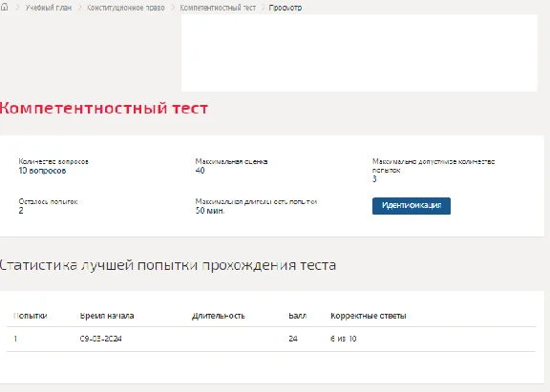Select the Просмотр breadcrumb item
Image resolution: width=550 pixels, height=392 pixels.
pyautogui.click(x=286, y=8)
